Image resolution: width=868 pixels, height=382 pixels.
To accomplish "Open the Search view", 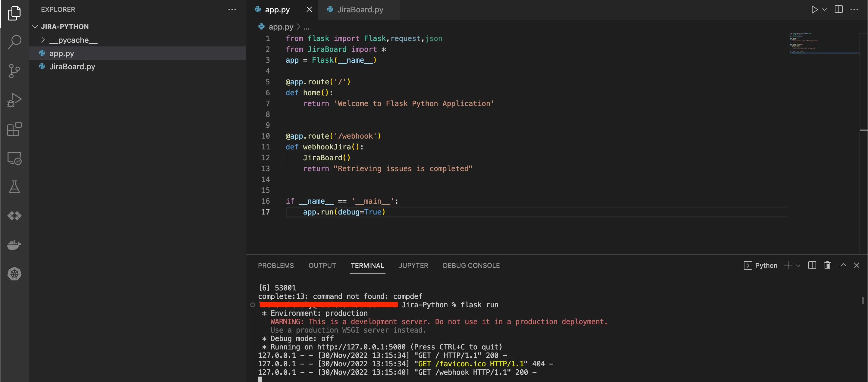I will (x=14, y=42).
